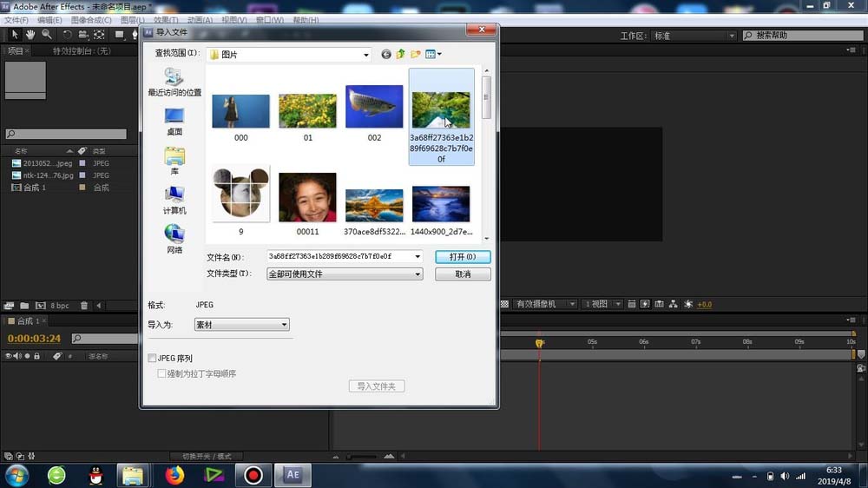Open the workspace dropdown
The height and width of the screenshot is (488, 868).
pos(694,36)
